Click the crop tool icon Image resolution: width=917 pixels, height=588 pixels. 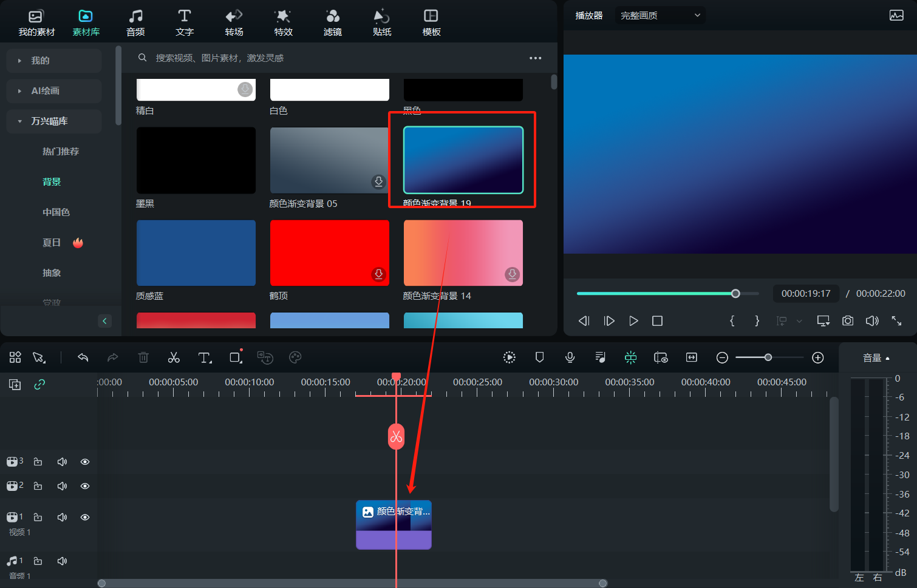(236, 357)
